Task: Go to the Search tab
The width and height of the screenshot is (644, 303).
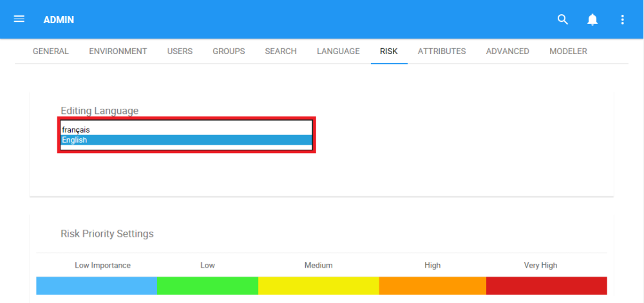Action: pyautogui.click(x=281, y=51)
